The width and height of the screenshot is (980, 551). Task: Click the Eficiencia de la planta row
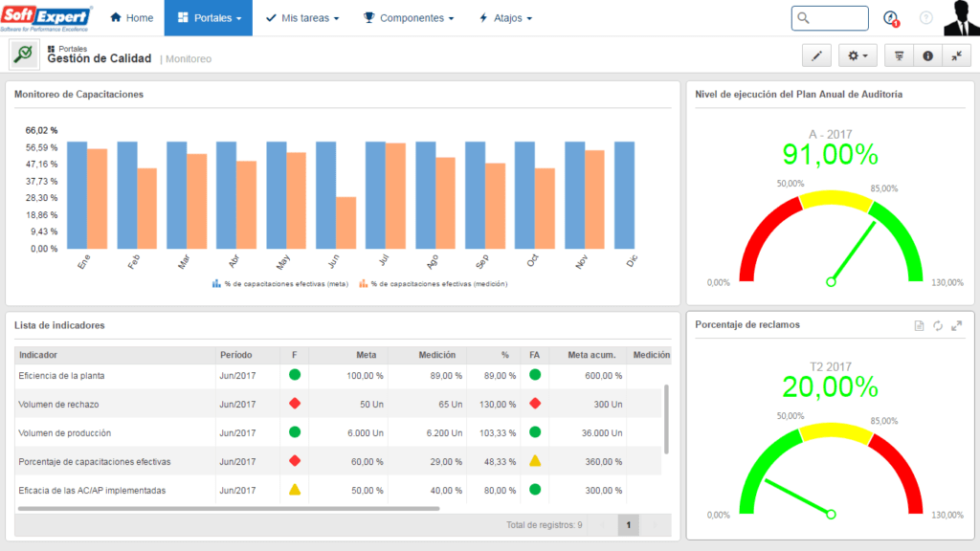point(338,375)
